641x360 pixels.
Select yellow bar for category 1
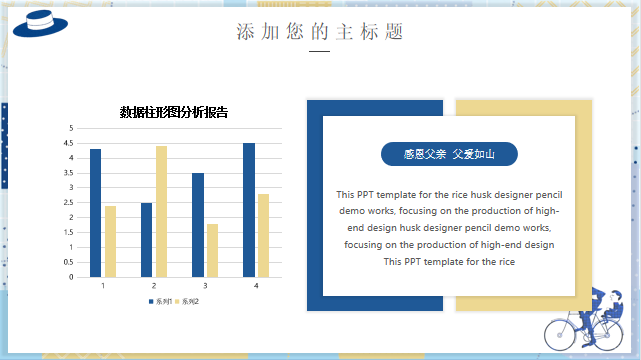(x=110, y=241)
